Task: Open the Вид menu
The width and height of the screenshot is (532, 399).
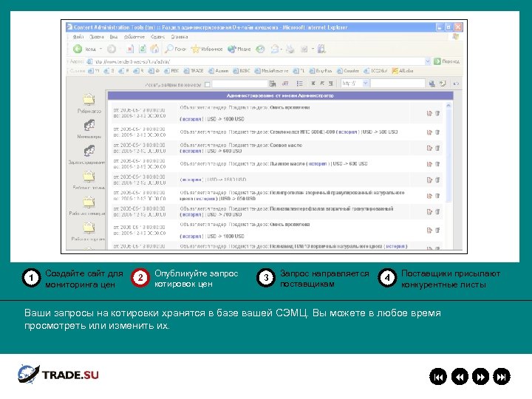Action: pos(114,37)
